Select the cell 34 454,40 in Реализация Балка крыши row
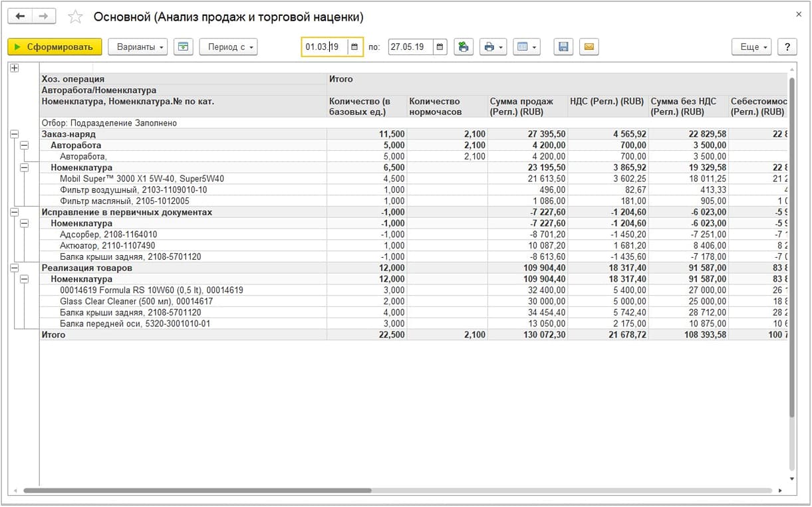The width and height of the screenshot is (812, 507). [x=527, y=313]
